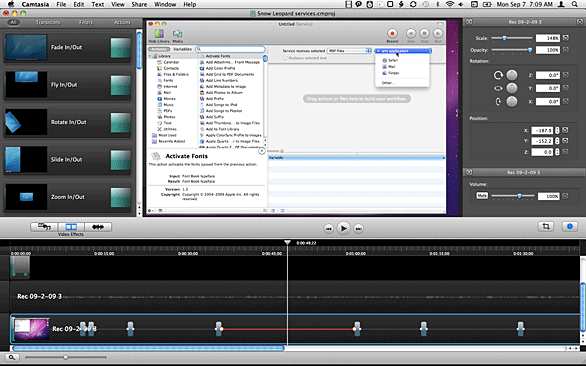The image size is (586, 366).
Task: Open the transitions arrows toolbar segment
Action: click(x=98, y=227)
